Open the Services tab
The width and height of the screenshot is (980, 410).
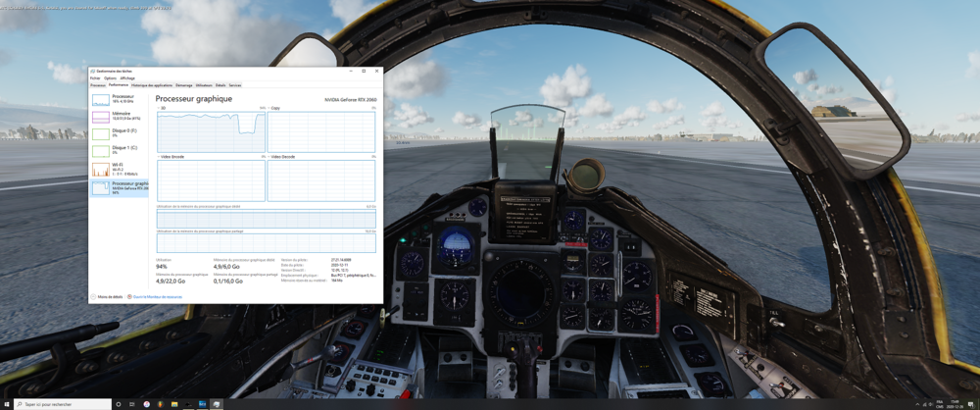(x=235, y=85)
